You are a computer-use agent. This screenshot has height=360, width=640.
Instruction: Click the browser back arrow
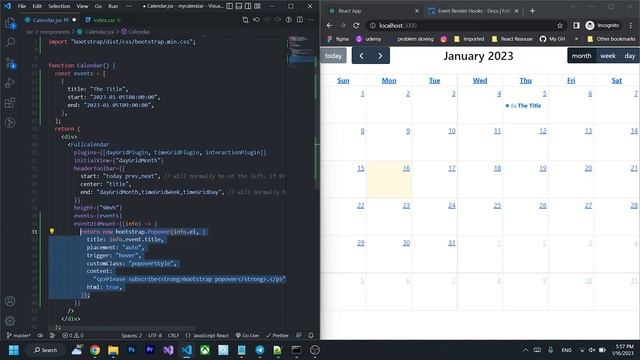329,25
